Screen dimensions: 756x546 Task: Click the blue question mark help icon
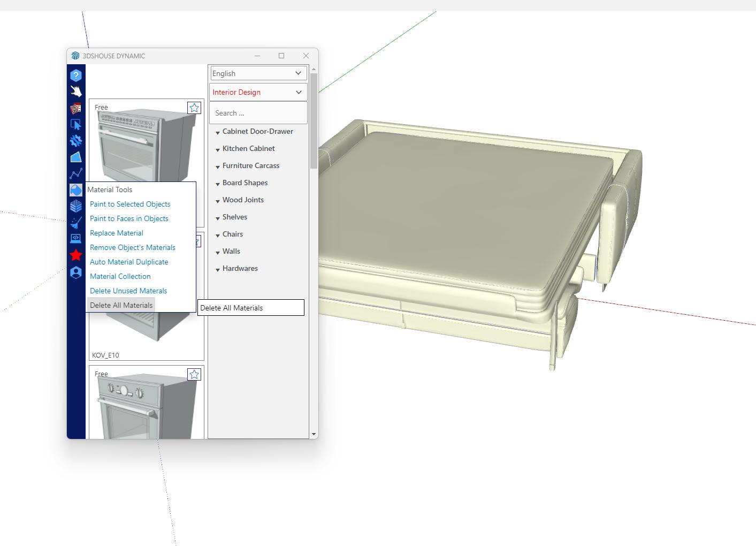(76, 75)
